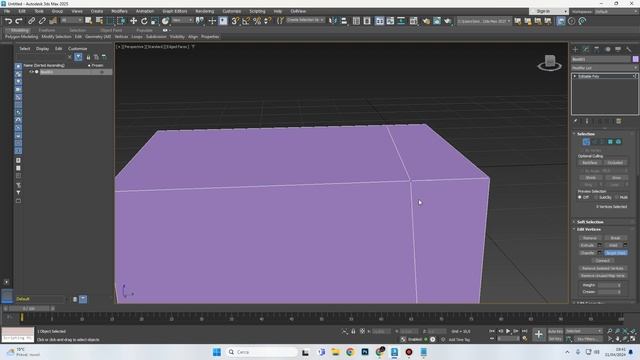Expand the Editable Poly stack entry
The image size is (640, 360).
[x=575, y=76]
